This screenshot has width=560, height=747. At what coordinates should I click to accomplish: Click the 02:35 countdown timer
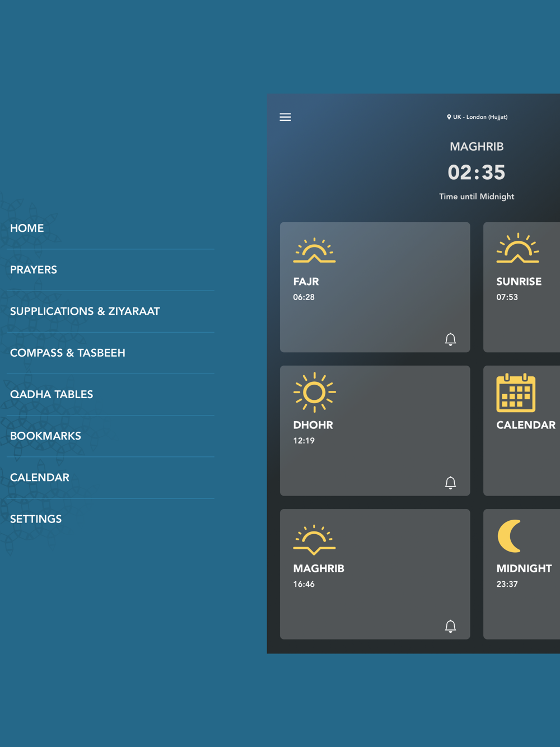477,172
